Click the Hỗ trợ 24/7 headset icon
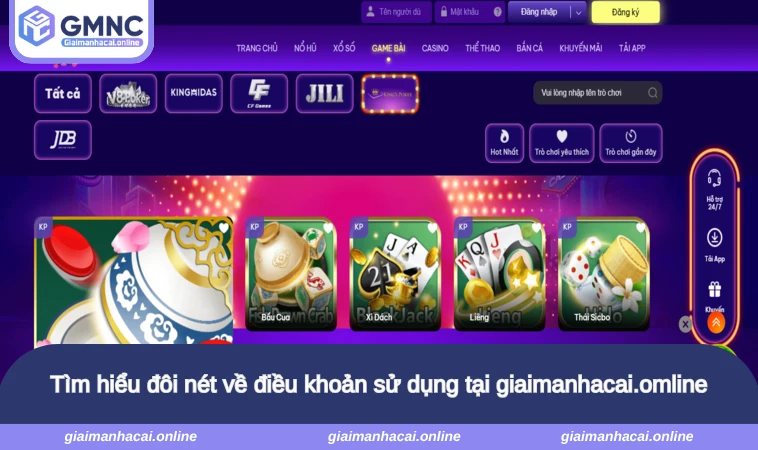 coord(714,178)
